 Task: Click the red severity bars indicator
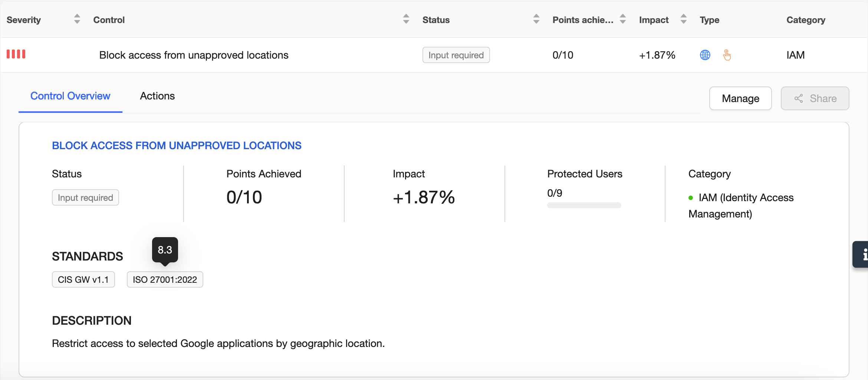tap(16, 55)
